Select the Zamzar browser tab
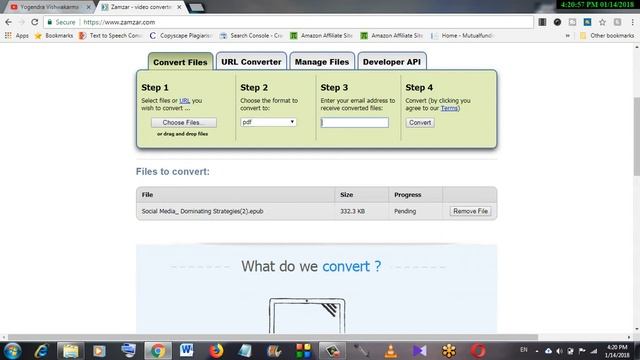Screen dimensions: 640x360 click(x=139, y=7)
